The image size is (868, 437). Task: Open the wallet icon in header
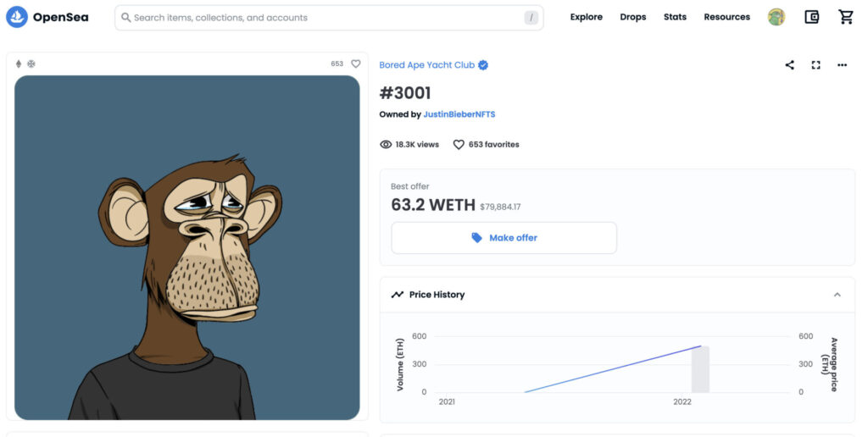point(811,17)
